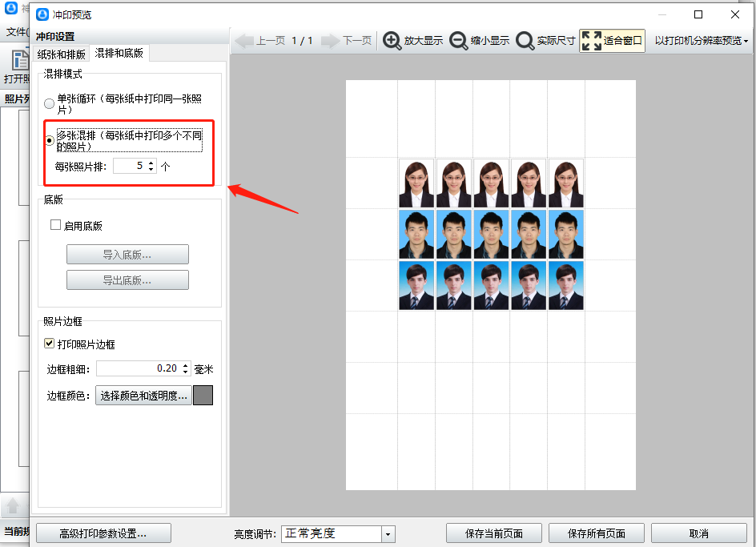This screenshot has width=756, height=547.
Task: Switch to paper and layout tab (纸张和排版)
Action: [x=62, y=54]
